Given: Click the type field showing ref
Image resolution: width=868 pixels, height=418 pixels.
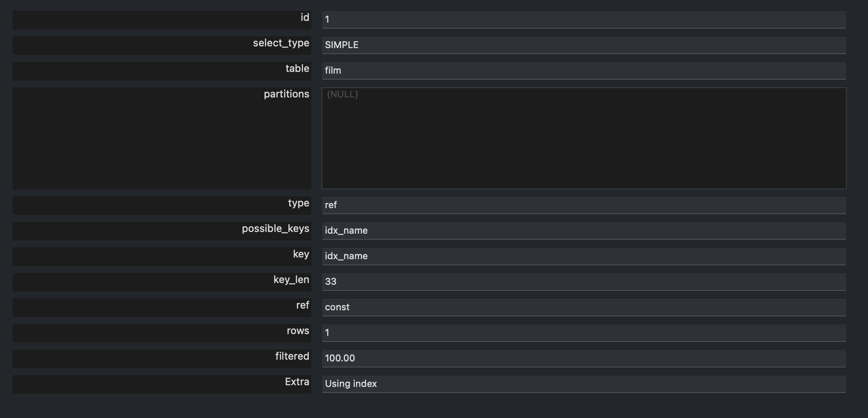Looking at the screenshot, I should coord(583,206).
